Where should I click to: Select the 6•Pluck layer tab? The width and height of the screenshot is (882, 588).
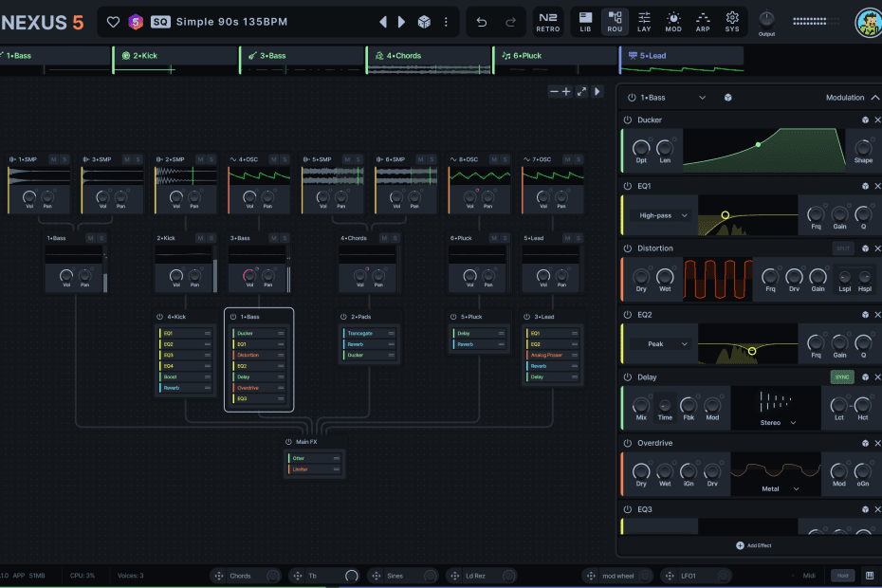pyautogui.click(x=526, y=56)
